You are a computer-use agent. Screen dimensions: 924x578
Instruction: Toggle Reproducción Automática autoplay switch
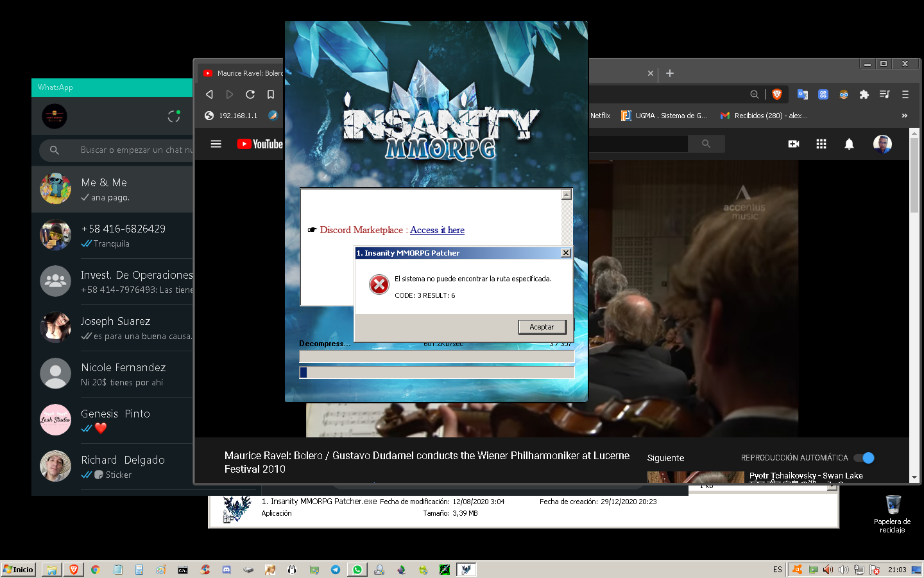coord(864,458)
